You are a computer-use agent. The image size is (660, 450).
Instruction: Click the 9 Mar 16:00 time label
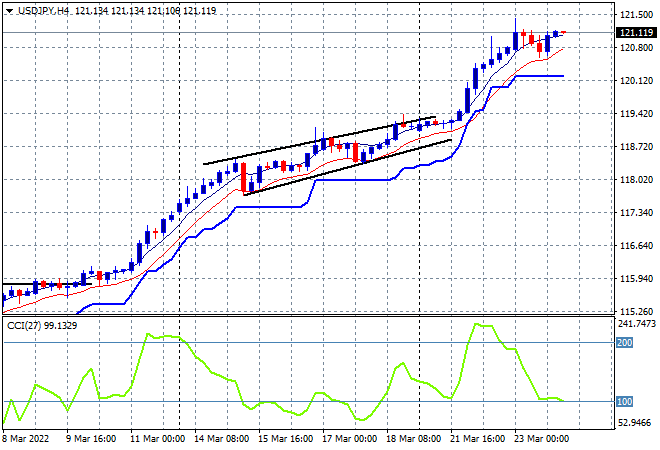pos(91,439)
